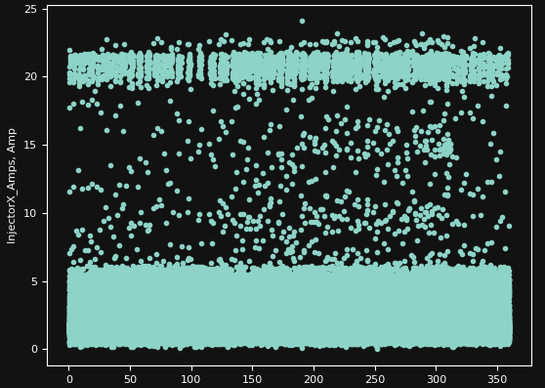
Task: Click the x-axis tick label 0
Action: pyautogui.click(x=70, y=379)
